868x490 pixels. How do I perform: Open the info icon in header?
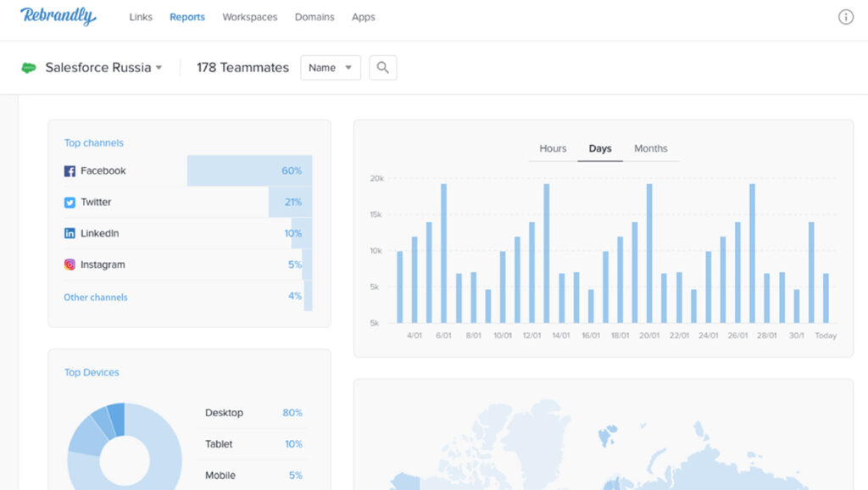tap(845, 17)
